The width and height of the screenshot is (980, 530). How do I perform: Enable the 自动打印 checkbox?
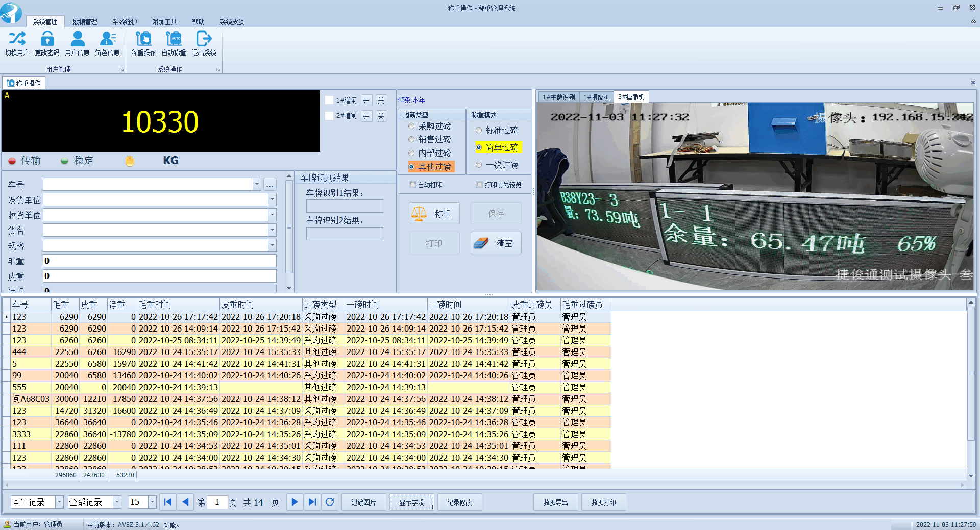412,185
